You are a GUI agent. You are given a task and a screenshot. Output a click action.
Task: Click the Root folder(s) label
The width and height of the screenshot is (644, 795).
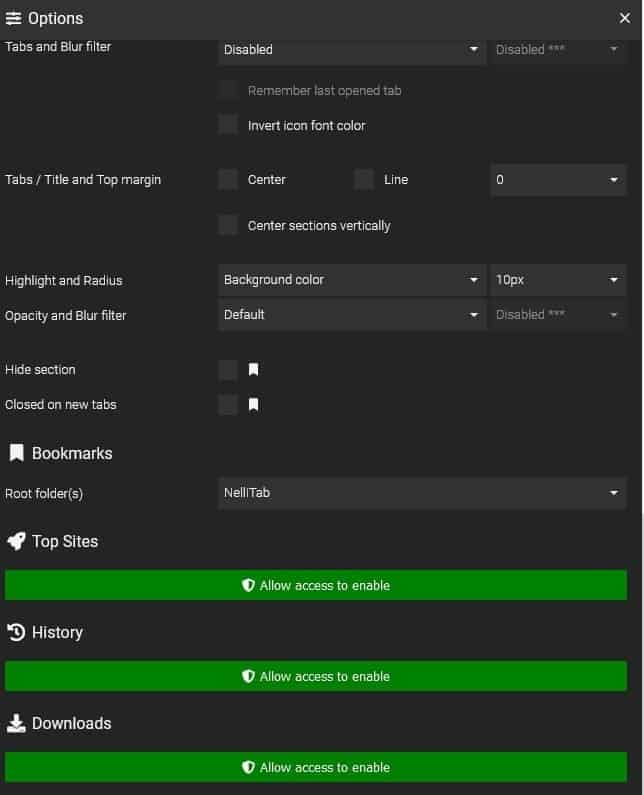tap(44, 493)
